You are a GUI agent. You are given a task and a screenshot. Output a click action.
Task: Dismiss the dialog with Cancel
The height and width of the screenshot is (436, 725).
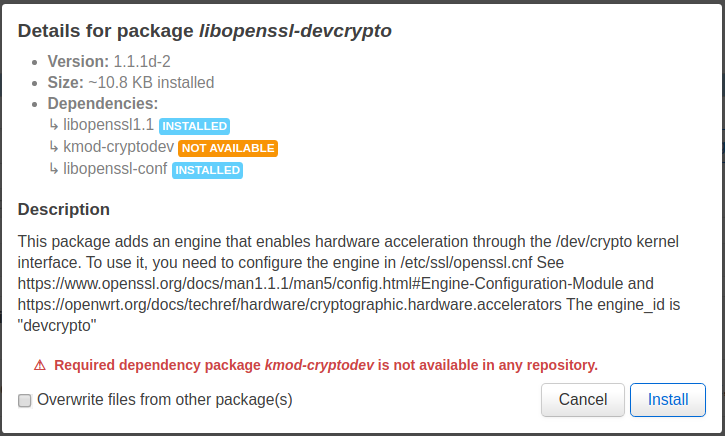(x=583, y=400)
